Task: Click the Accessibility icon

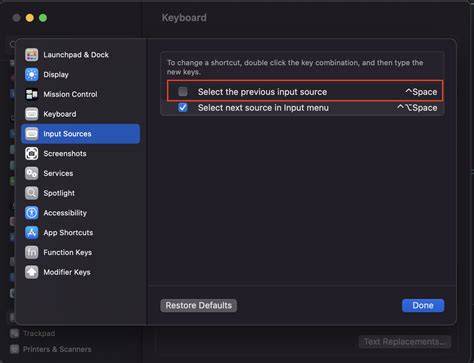Action: coord(32,213)
